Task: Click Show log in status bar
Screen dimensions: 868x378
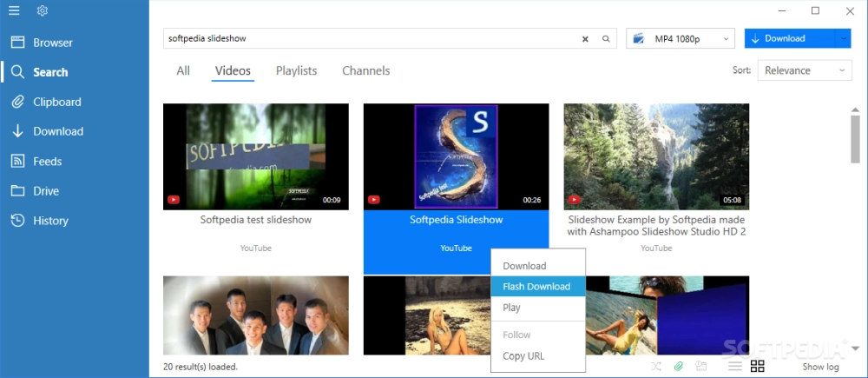Action: [819, 367]
